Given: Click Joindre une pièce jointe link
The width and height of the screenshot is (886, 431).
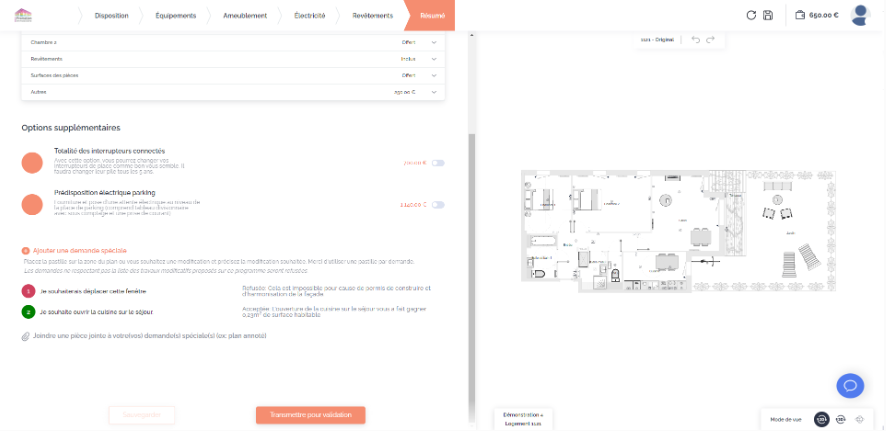Looking at the screenshot, I should pos(149,336).
